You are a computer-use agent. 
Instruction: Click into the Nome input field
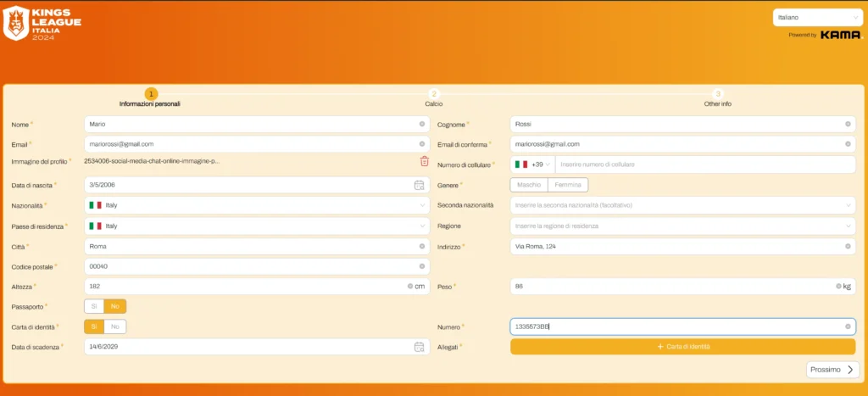click(x=257, y=124)
